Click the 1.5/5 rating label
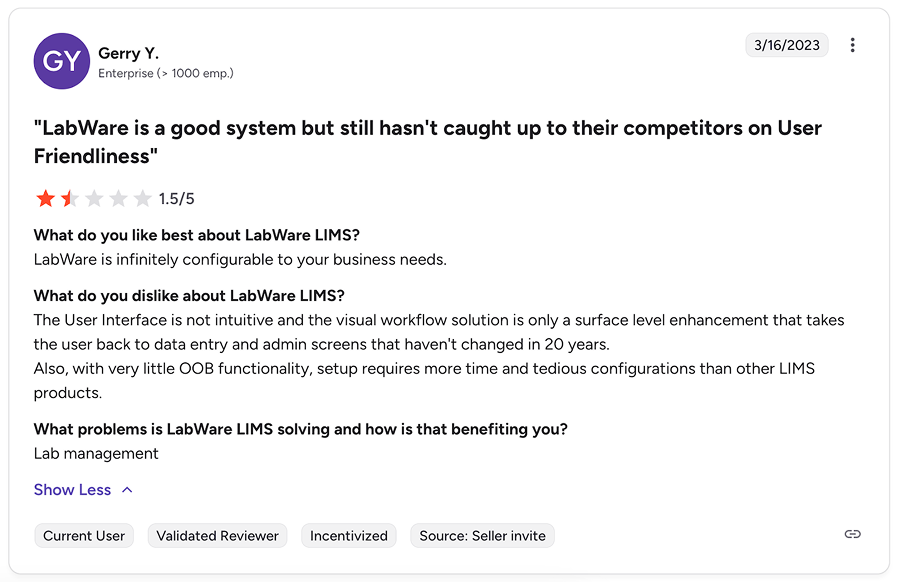This screenshot has width=901, height=582. [x=176, y=198]
